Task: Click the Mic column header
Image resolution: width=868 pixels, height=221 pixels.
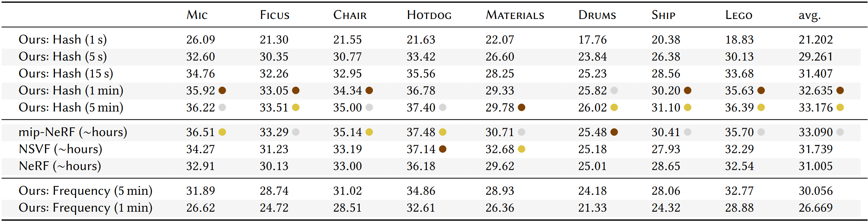Action: (197, 15)
